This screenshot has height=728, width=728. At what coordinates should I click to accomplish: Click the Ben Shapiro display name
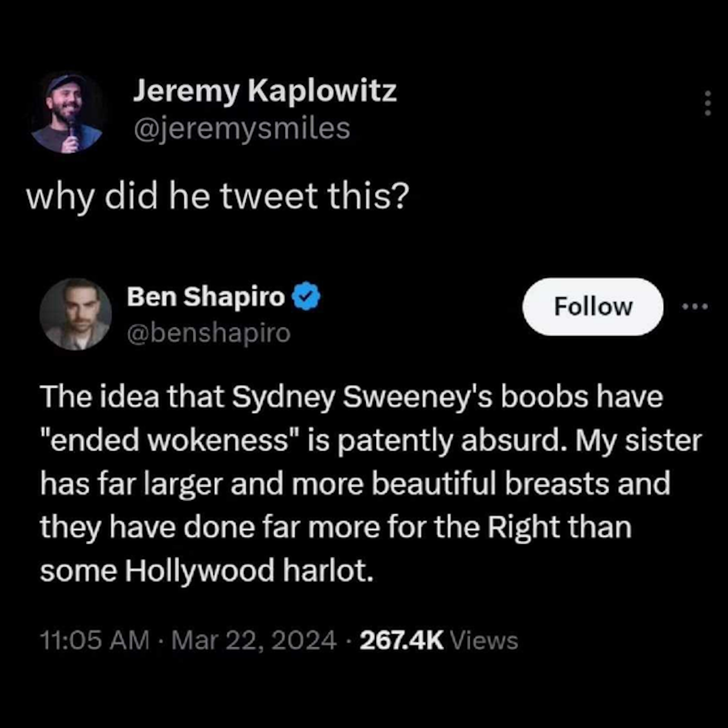[x=206, y=297]
